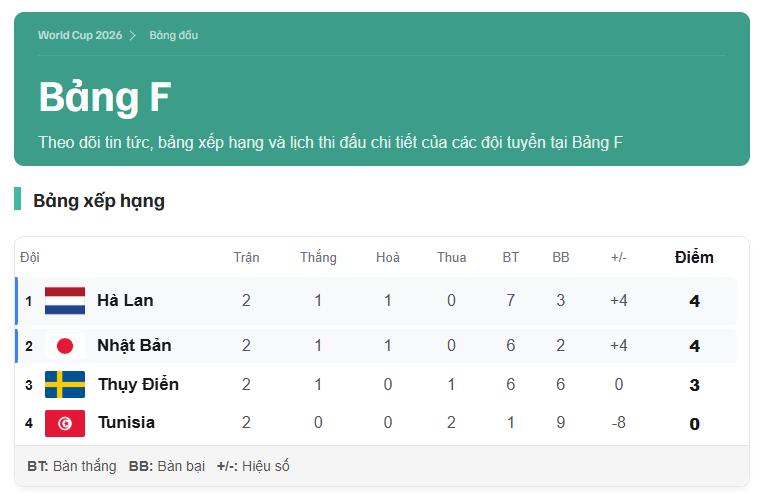
Task: Click the Tunisia flag icon
Action: click(65, 423)
